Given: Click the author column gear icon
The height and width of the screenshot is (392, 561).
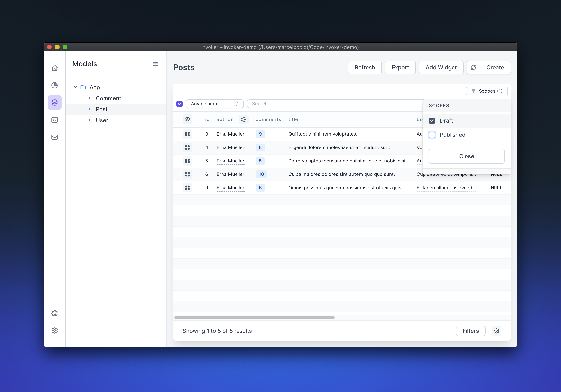Looking at the screenshot, I should point(244,119).
